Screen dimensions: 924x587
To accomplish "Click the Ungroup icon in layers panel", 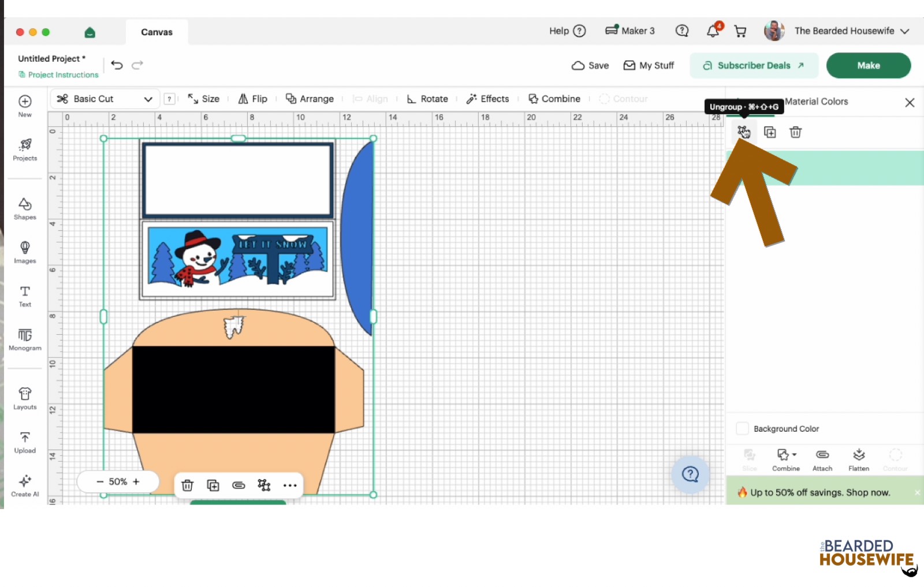I will (x=743, y=132).
